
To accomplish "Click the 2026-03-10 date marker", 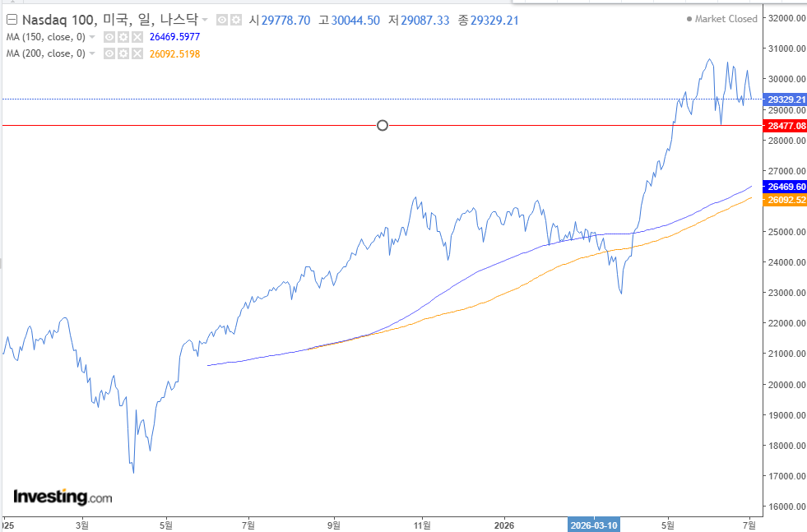I will [594, 525].
